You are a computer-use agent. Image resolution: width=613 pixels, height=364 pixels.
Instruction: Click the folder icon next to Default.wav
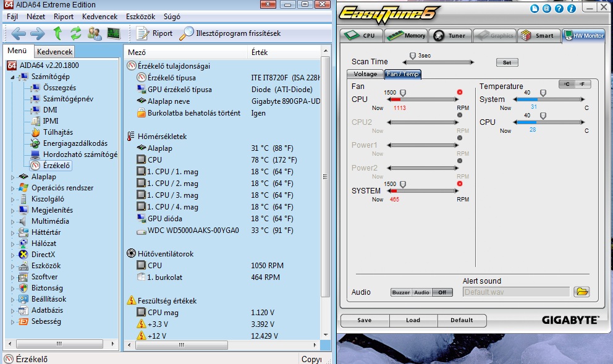tap(581, 292)
